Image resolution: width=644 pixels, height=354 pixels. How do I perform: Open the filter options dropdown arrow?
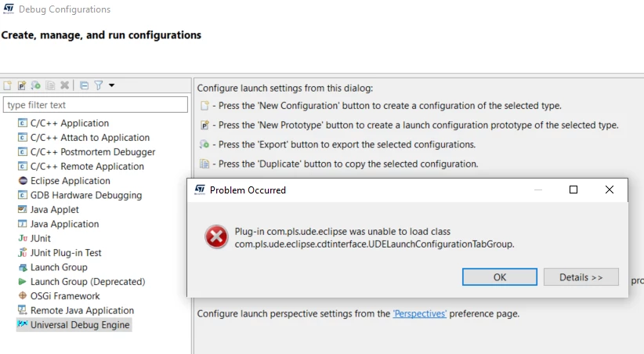(112, 85)
